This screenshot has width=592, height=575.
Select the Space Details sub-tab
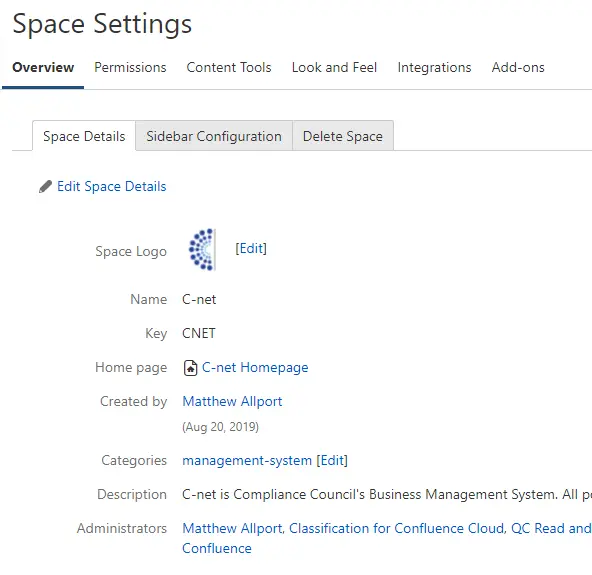(84, 136)
